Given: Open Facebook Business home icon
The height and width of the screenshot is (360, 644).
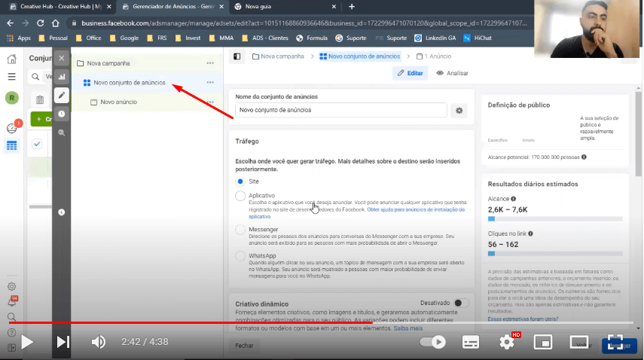Looking at the screenshot, I should pos(11,59).
